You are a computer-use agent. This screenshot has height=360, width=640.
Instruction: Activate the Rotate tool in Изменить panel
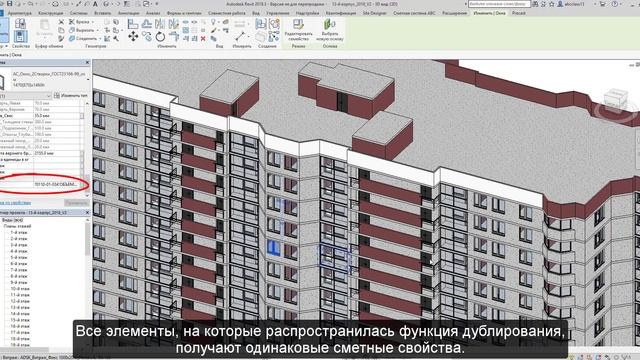click(160, 37)
